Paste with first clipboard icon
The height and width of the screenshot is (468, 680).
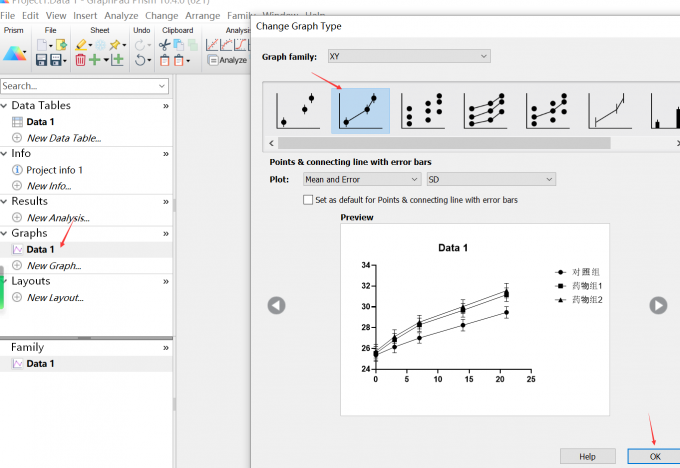point(165,60)
